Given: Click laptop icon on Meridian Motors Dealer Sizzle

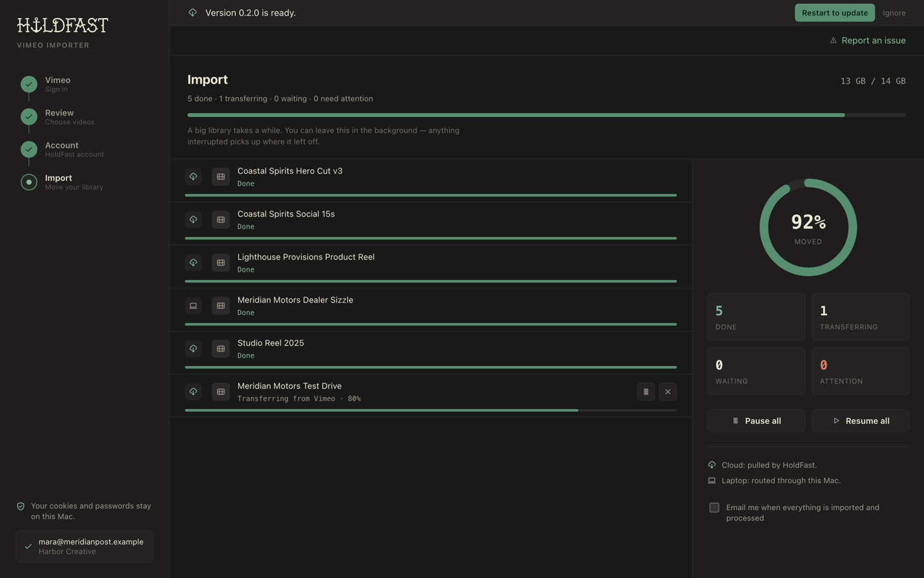Looking at the screenshot, I should 193,306.
